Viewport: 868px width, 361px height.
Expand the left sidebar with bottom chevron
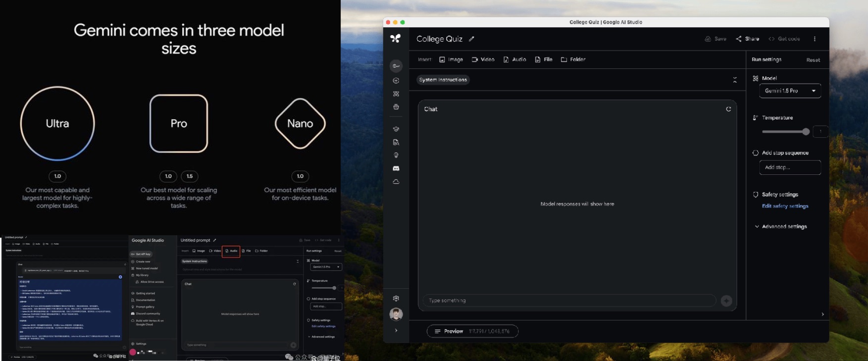tap(396, 330)
